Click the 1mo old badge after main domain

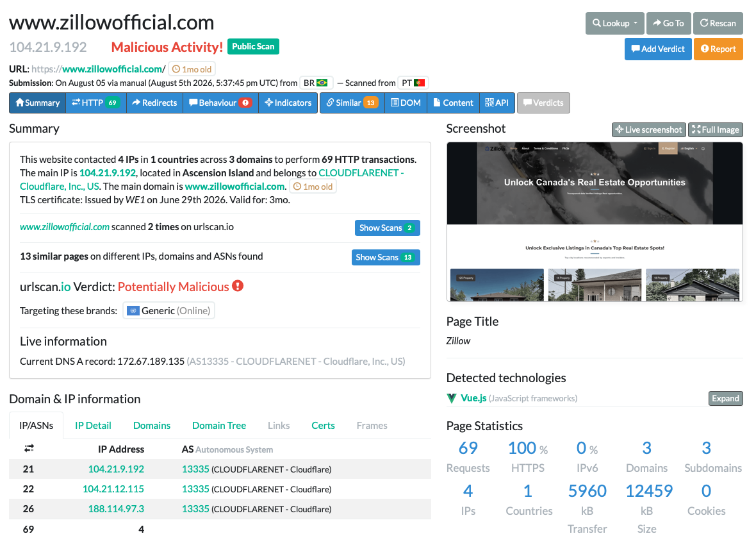click(x=313, y=187)
